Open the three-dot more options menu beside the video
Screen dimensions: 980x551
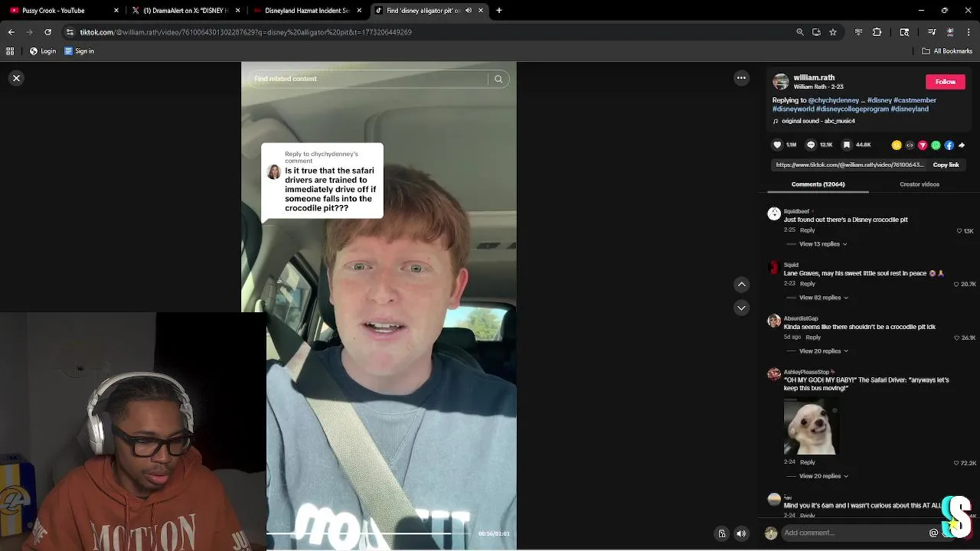[x=741, y=78]
